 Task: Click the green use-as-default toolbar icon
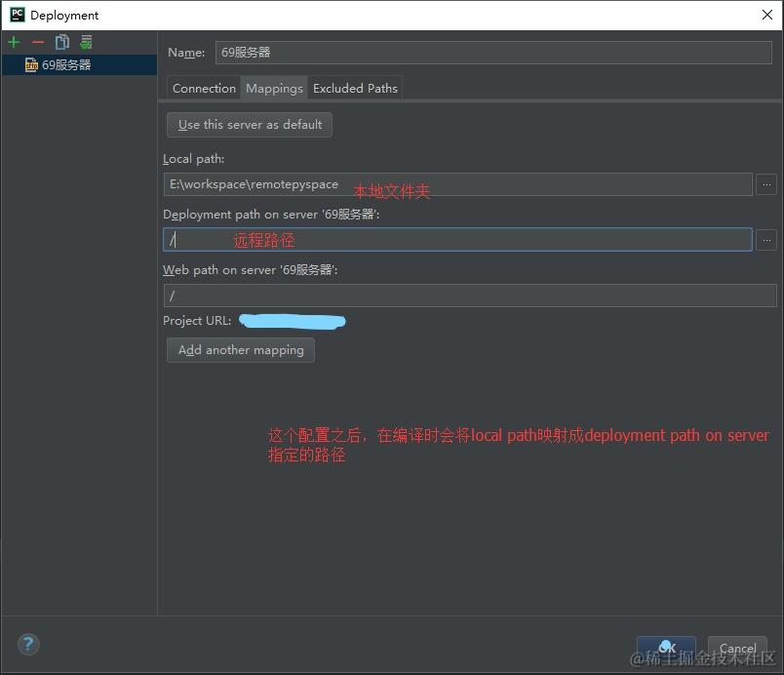pos(86,42)
